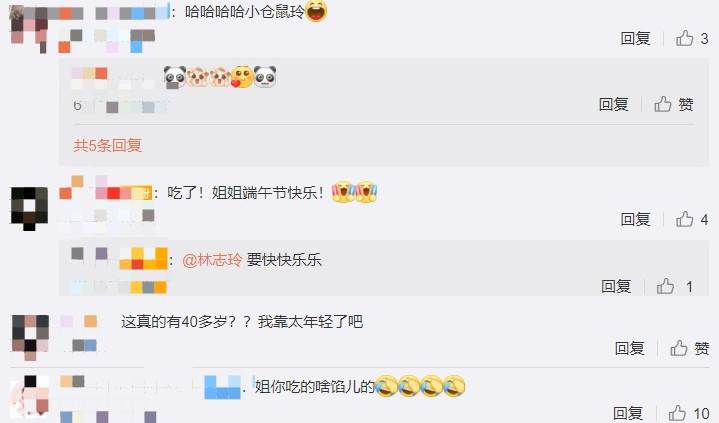Click the laughing emoji after 小仓鼠玲
Viewport: 719px width, 423px height.
point(316,11)
